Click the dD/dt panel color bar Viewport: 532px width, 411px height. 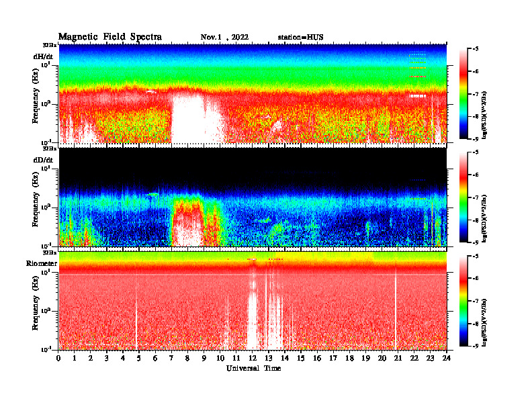(463, 197)
